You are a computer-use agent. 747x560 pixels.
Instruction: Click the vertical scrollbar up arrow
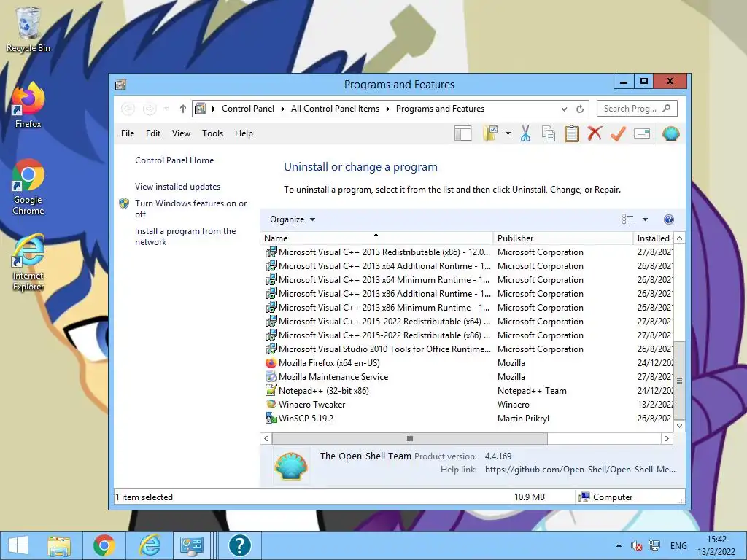680,238
